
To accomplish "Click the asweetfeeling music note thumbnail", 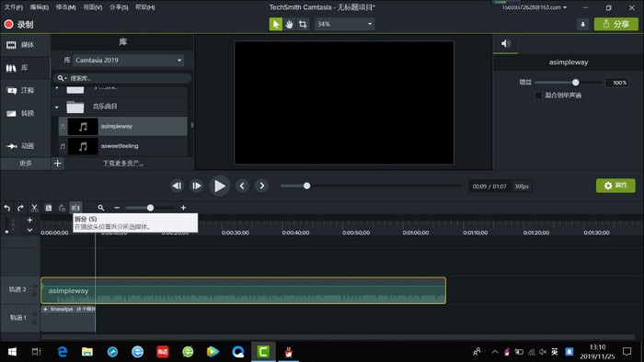I will (83, 146).
